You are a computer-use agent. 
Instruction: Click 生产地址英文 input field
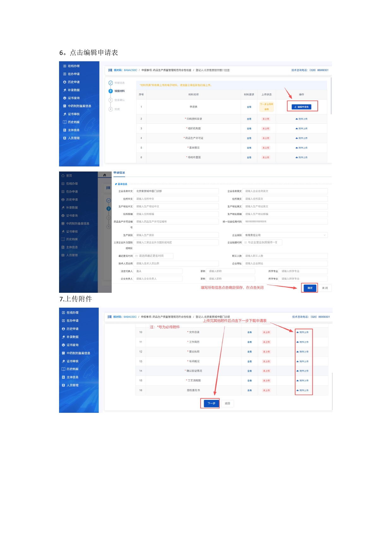[x=285, y=207]
